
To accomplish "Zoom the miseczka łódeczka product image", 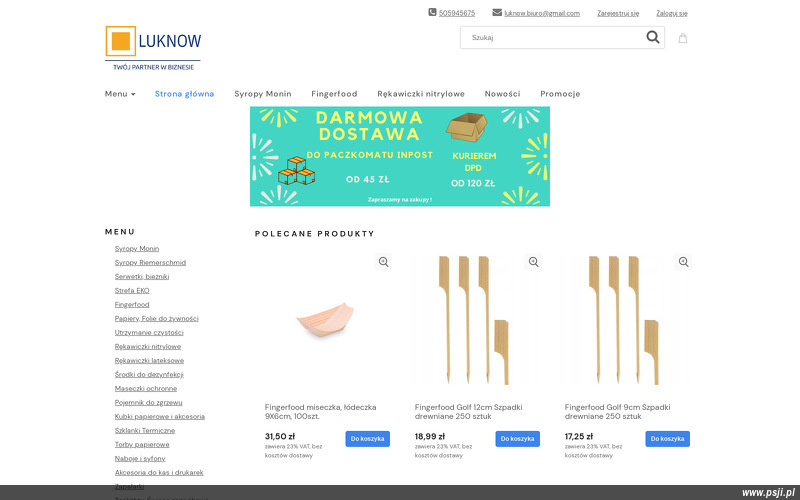I will (384, 262).
